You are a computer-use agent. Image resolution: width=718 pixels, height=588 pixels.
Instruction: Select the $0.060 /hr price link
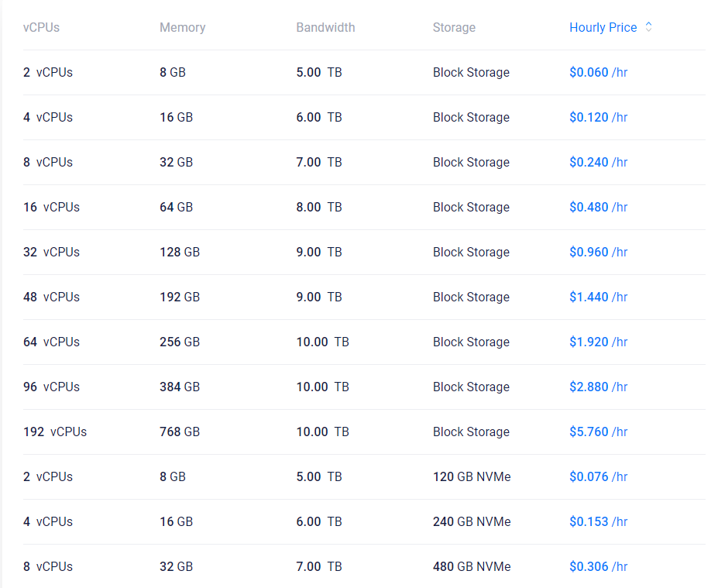coord(598,72)
